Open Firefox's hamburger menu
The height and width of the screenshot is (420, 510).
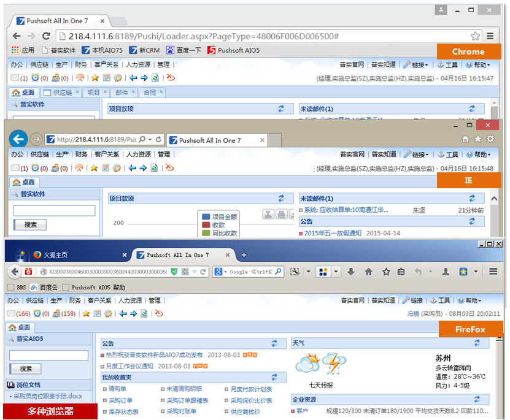[493, 271]
